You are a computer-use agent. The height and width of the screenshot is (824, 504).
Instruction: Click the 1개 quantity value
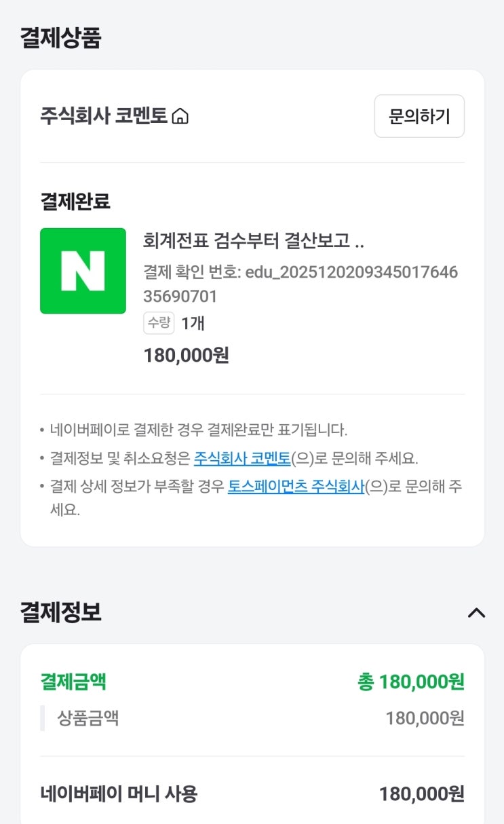coord(193,323)
